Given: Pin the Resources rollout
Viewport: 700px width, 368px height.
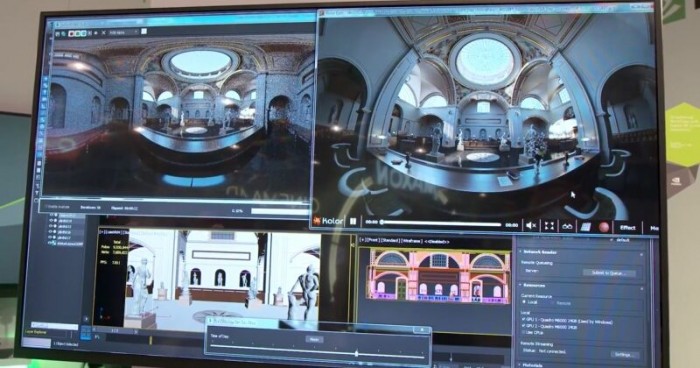Looking at the screenshot, I should pyautogui.click(x=641, y=289).
